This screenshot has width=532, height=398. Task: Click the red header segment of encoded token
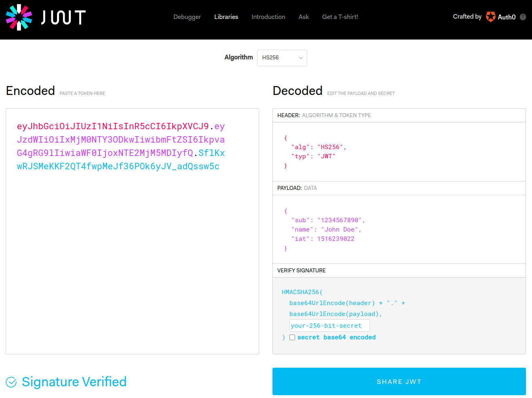click(x=113, y=126)
